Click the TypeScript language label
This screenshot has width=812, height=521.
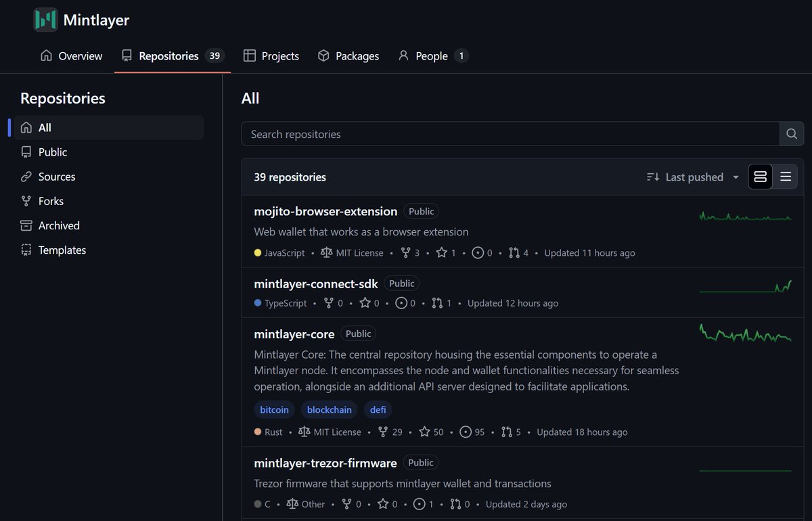click(x=280, y=303)
